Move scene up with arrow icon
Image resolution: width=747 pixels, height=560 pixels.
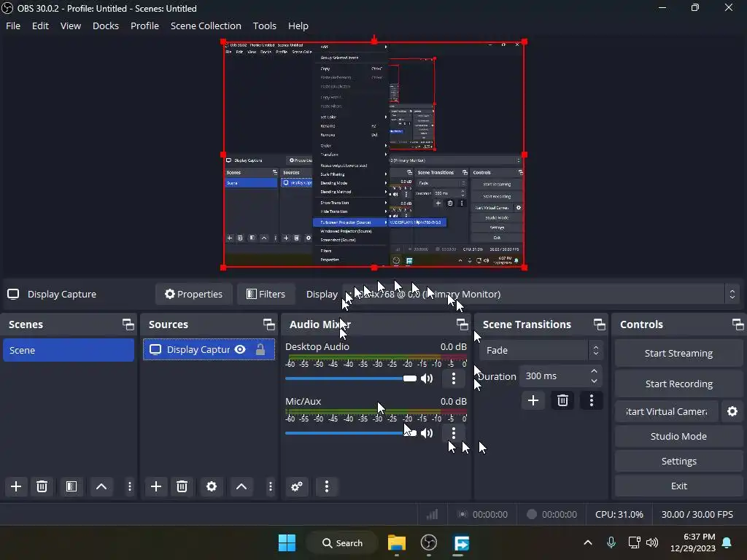(x=101, y=486)
